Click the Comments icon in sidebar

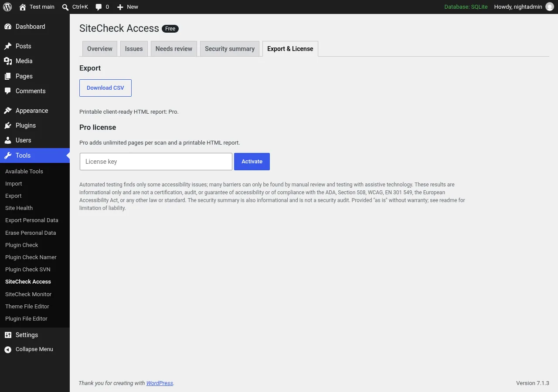tap(8, 91)
